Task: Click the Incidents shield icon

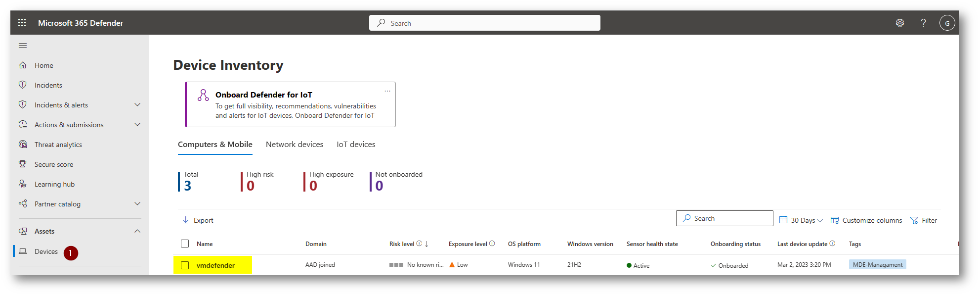Action: pyautogui.click(x=23, y=85)
